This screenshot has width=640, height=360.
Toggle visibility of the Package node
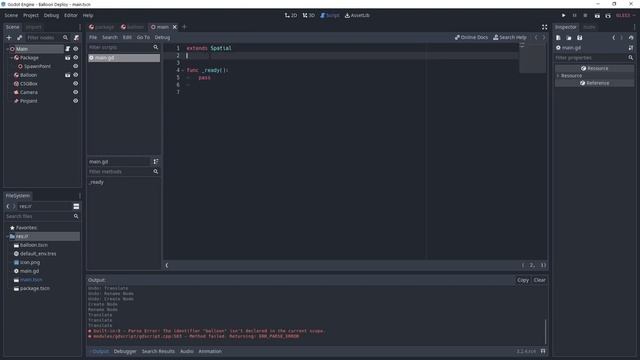[x=76, y=58]
